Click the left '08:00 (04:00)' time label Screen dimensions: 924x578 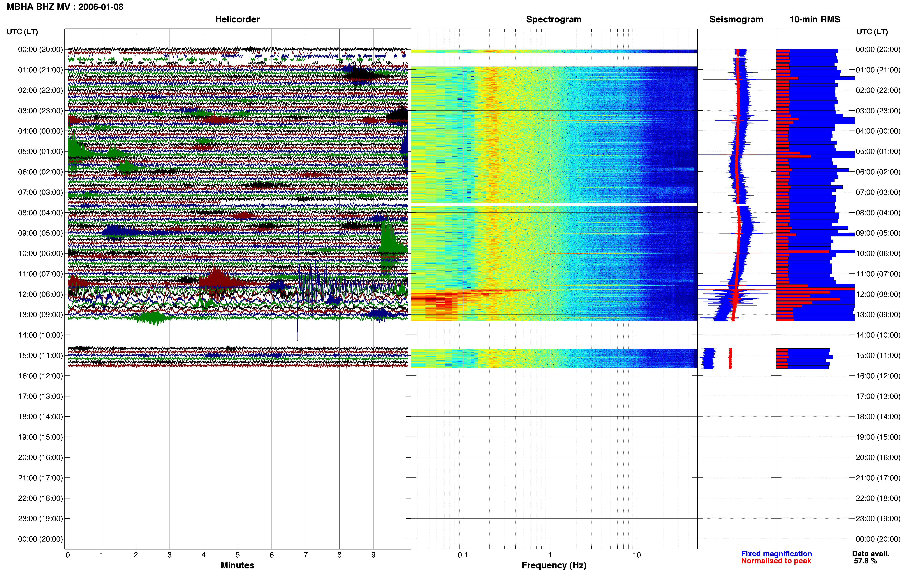(x=41, y=212)
